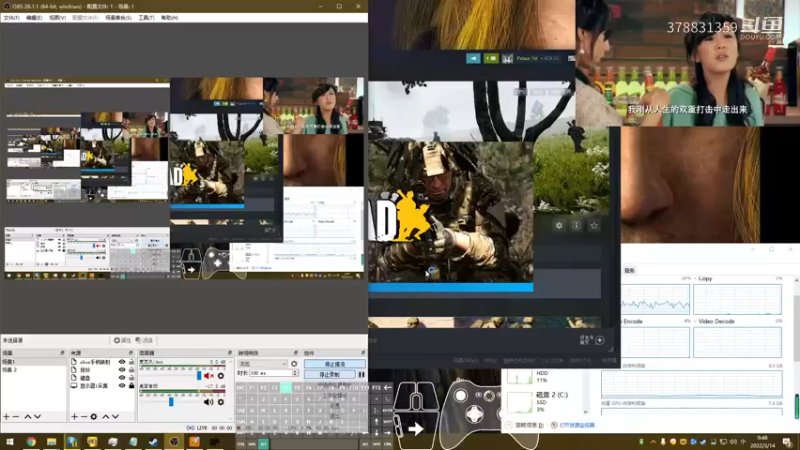Toggle lock on 键盘 source
The height and width of the screenshot is (450, 800).
(131, 378)
